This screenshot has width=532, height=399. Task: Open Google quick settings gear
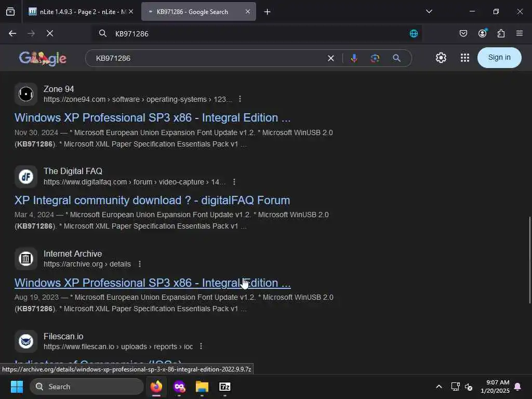tap(441, 58)
